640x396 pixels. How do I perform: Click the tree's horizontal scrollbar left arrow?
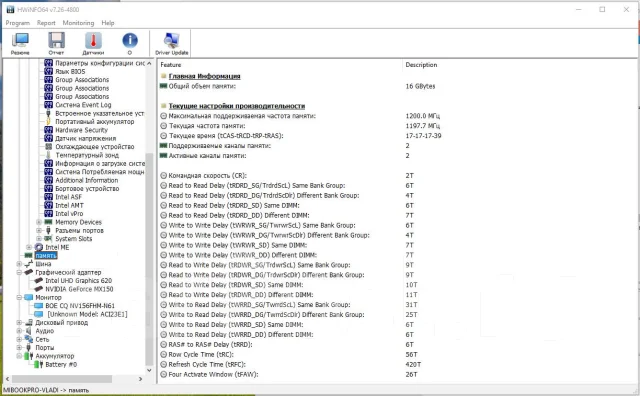tap(7, 379)
